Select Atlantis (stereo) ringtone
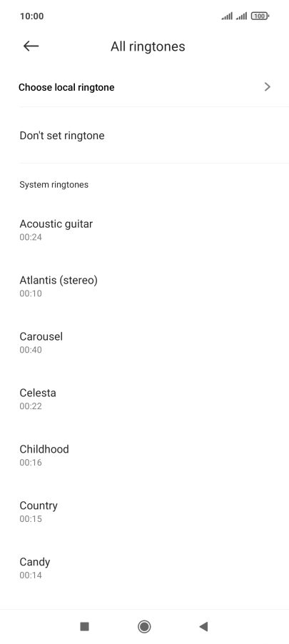The image size is (289, 644). point(144,286)
